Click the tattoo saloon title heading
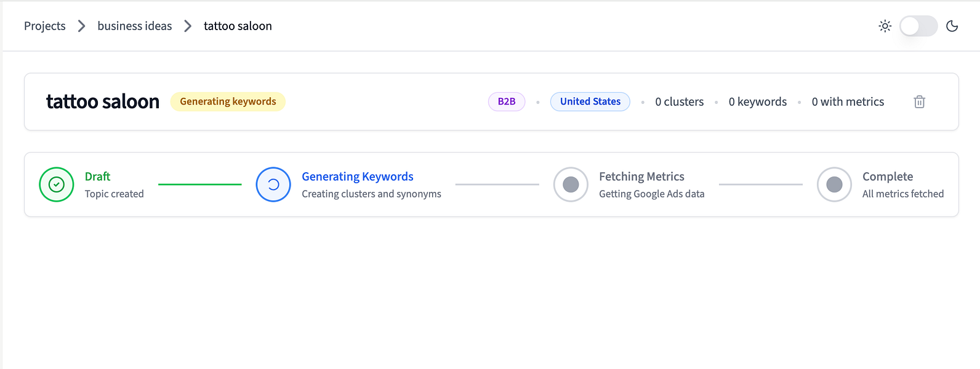The height and width of the screenshot is (369, 980). point(103,101)
